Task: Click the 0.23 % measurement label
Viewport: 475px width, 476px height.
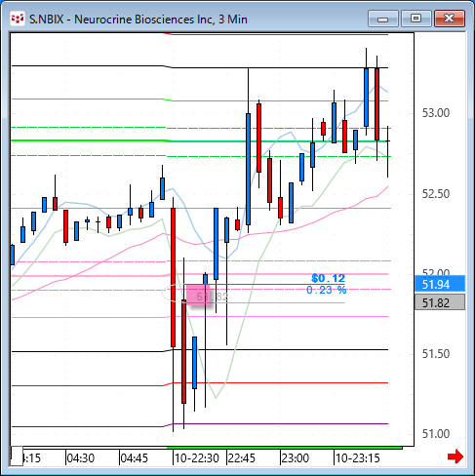Action: coord(326,290)
